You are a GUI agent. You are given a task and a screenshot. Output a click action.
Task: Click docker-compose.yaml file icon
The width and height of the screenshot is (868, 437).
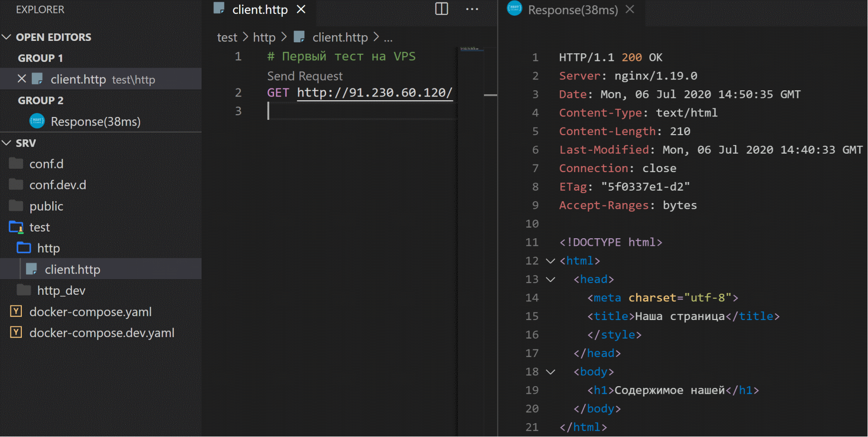(16, 311)
